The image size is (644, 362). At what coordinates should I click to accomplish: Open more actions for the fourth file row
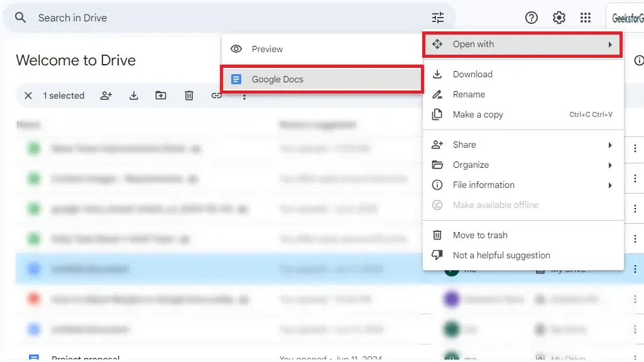point(635,239)
